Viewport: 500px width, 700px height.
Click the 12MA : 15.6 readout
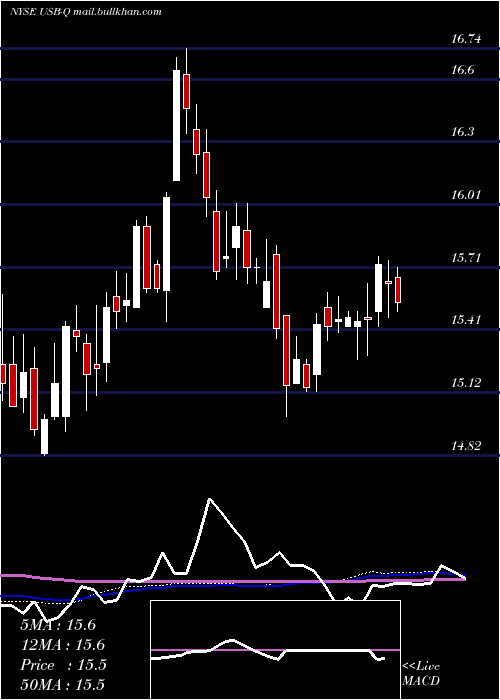pos(62,645)
